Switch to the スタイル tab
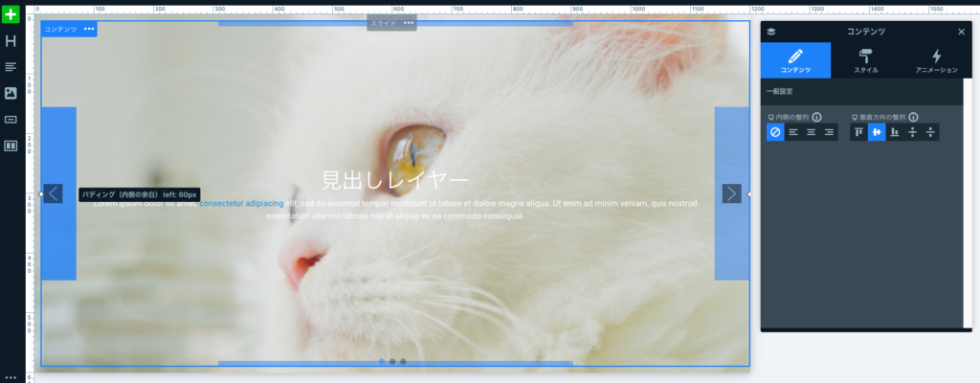Image resolution: width=980 pixels, height=383 pixels. coord(865,60)
